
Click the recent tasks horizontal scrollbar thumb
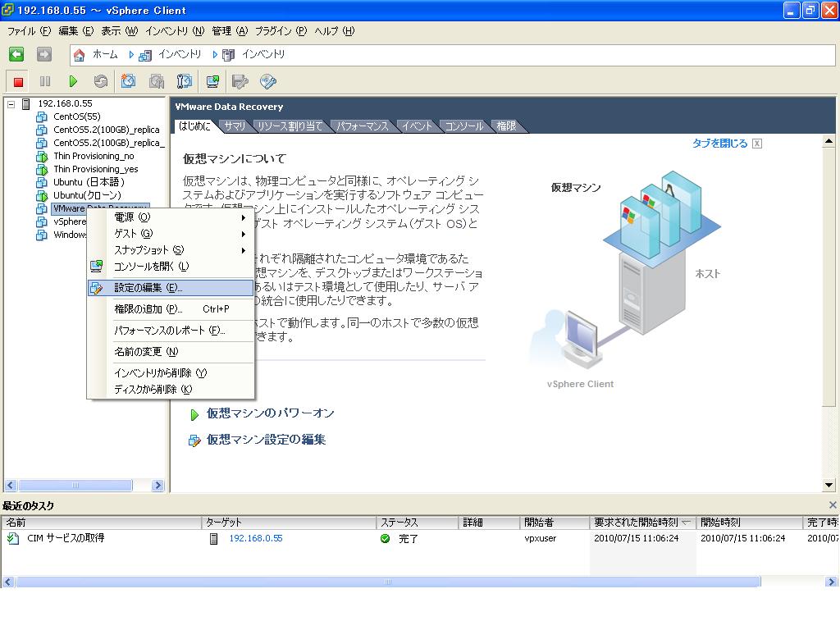(x=388, y=582)
